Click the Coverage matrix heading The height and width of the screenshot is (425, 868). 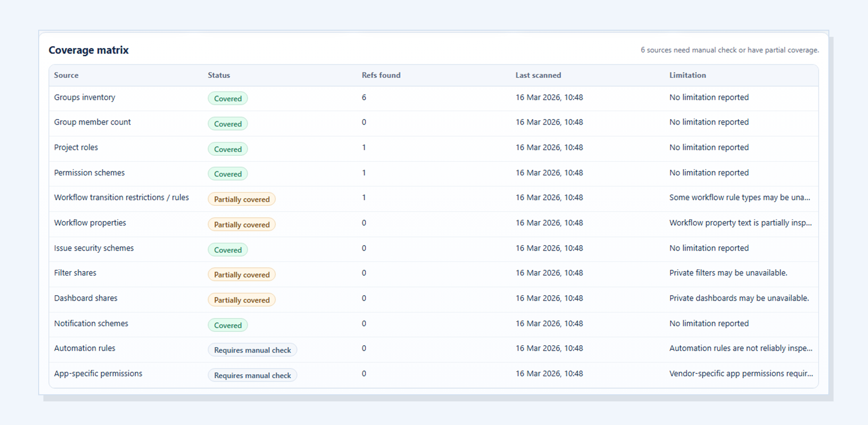point(88,50)
